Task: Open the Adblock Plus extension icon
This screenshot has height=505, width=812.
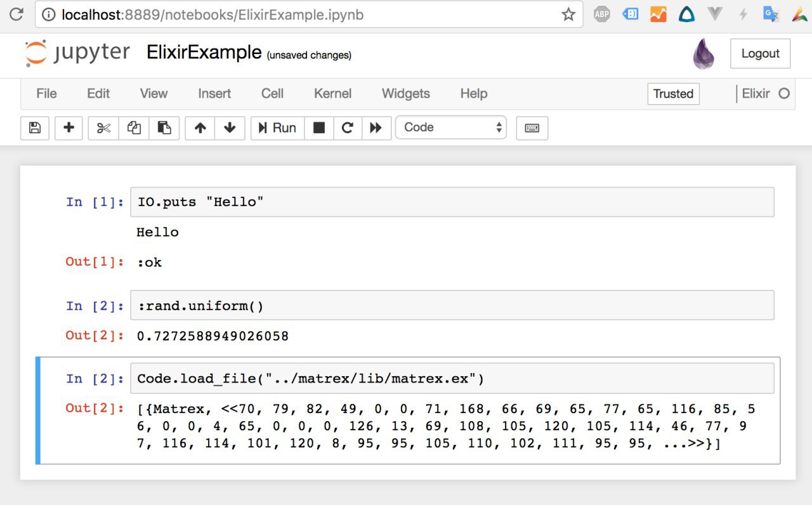Action: coord(601,14)
